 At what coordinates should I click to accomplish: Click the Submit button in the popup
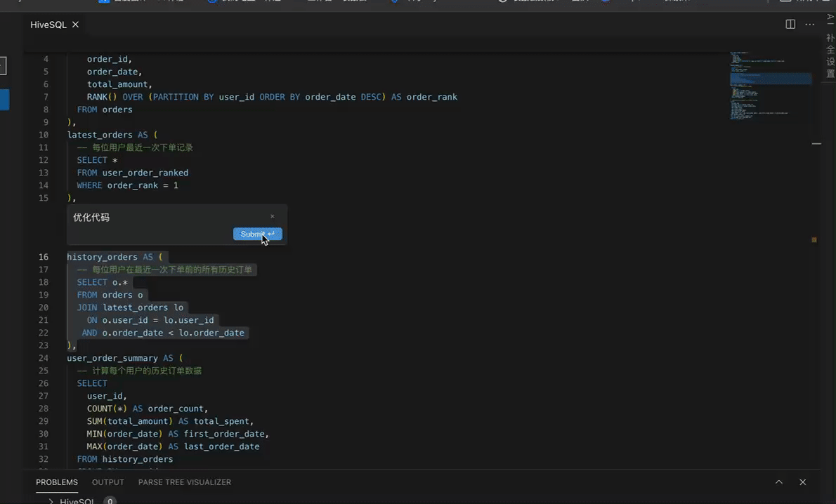coord(257,234)
